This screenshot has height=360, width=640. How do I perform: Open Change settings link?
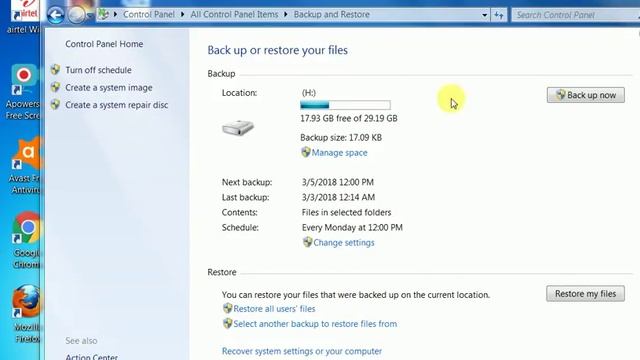[x=344, y=243]
